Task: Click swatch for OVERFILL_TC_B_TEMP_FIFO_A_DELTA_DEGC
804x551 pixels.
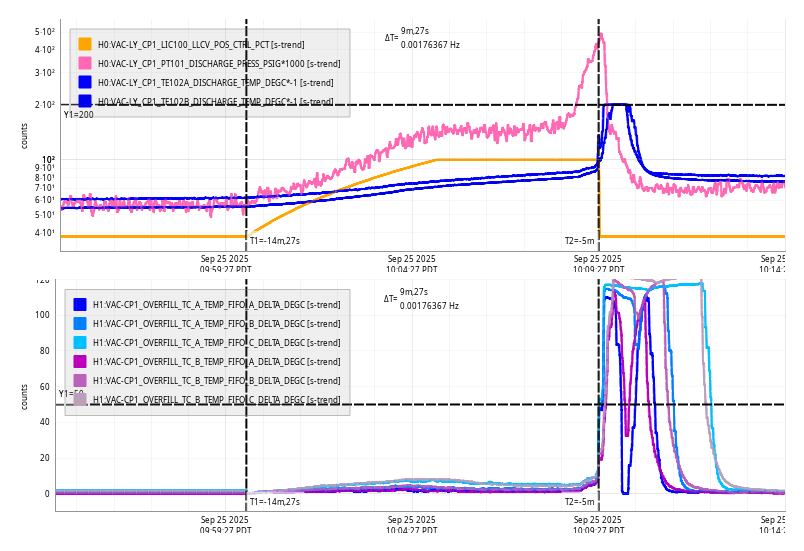Action: tap(80, 361)
